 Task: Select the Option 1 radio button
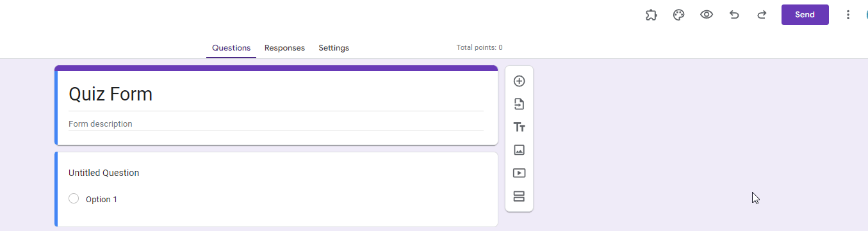pos(74,199)
